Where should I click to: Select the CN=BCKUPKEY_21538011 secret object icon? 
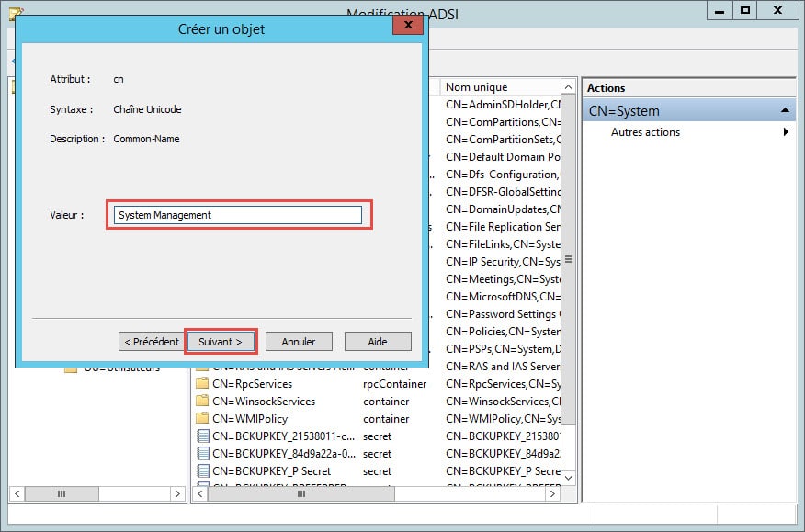[x=203, y=436]
